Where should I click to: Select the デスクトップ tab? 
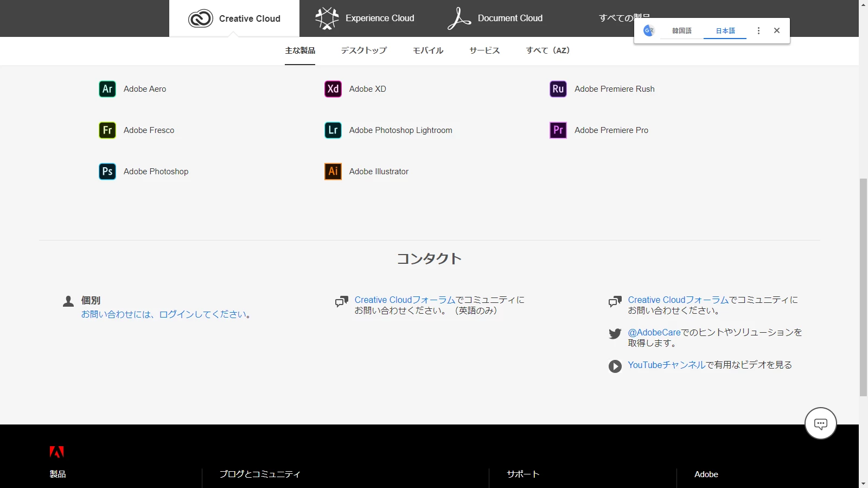click(364, 50)
